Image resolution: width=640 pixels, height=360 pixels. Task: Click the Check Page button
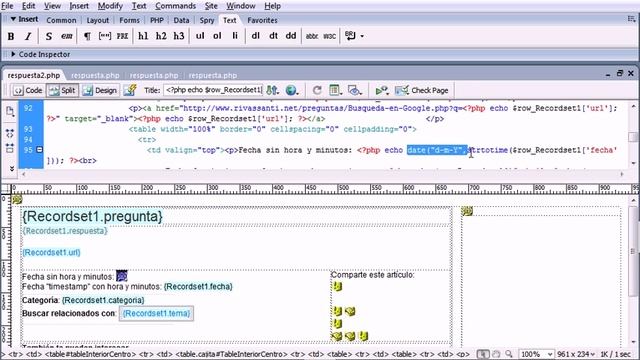(x=422, y=90)
